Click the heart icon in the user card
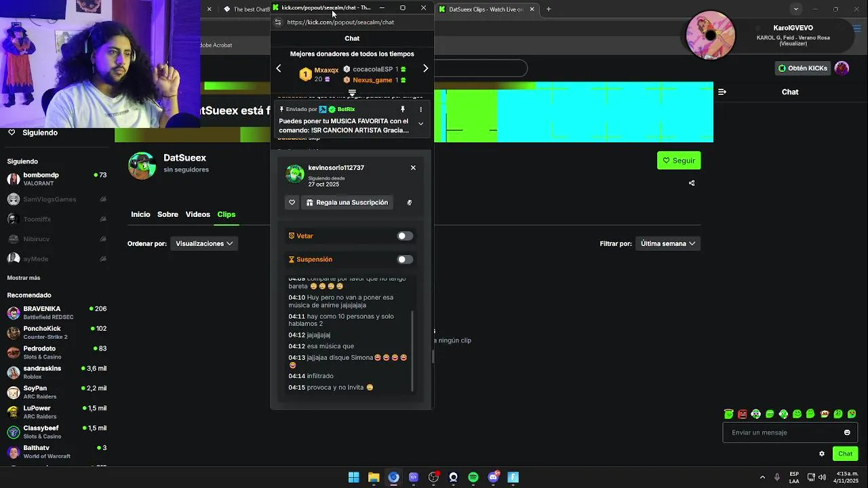Image resolution: width=868 pixels, height=488 pixels. pos(292,203)
